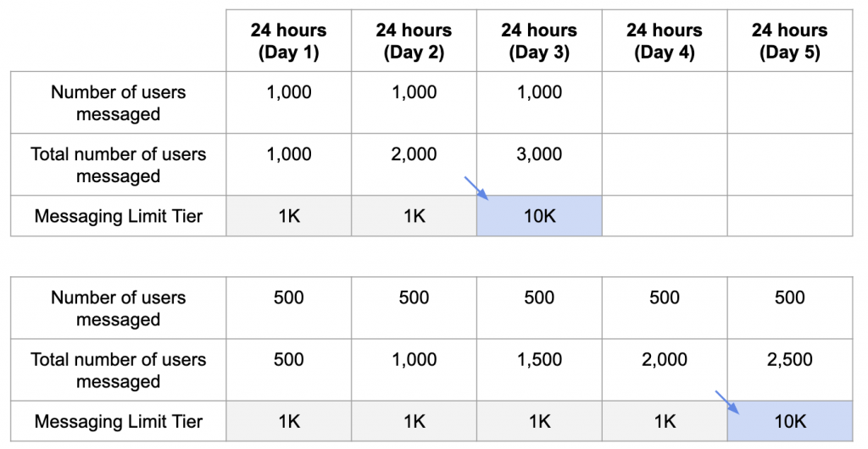Image resolution: width=868 pixels, height=449 pixels.
Task: Click the blue arrow pointing to Day 3 10K
Action: click(x=476, y=188)
